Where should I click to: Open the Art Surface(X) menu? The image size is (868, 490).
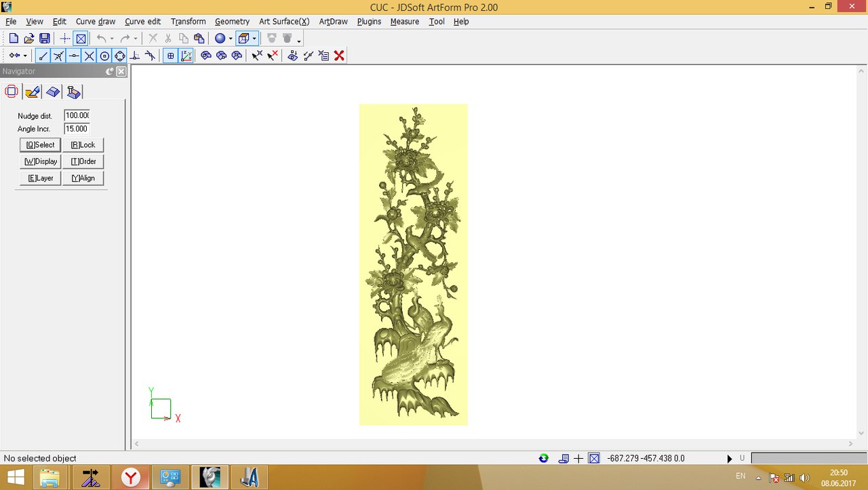coord(284,22)
